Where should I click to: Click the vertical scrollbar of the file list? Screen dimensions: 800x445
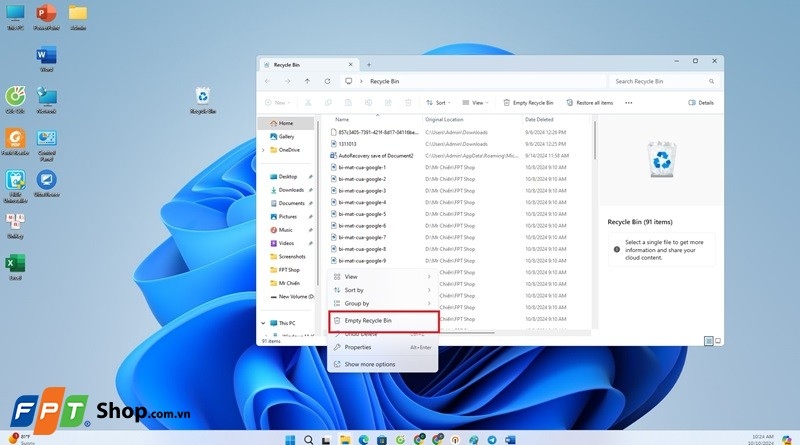594,140
